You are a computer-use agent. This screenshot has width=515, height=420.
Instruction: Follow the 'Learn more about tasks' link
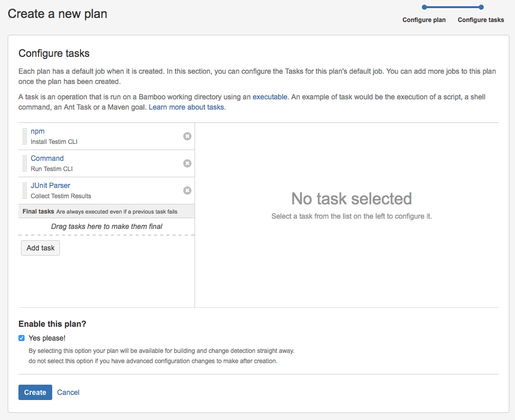(x=186, y=108)
